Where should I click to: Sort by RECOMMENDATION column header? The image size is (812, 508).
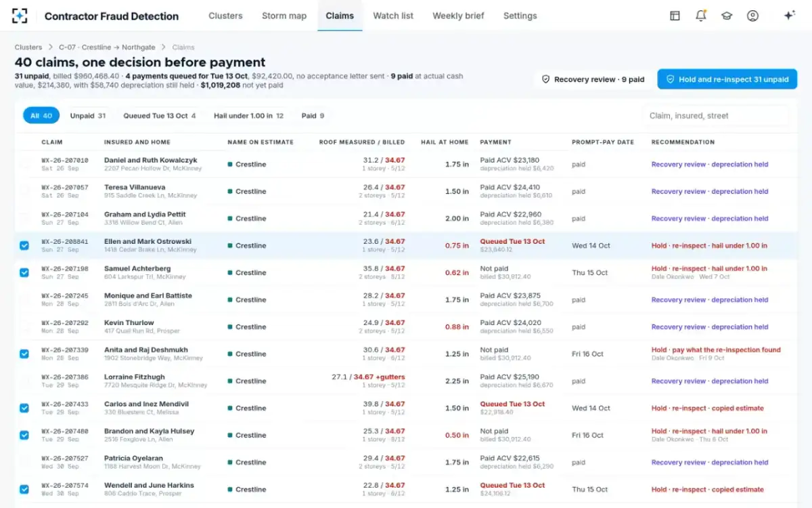click(x=683, y=142)
